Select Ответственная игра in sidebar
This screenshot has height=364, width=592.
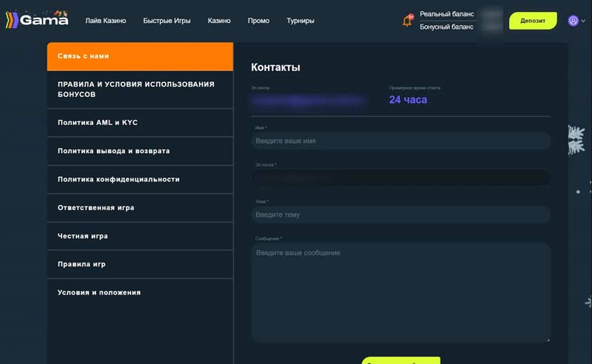pyautogui.click(x=140, y=208)
